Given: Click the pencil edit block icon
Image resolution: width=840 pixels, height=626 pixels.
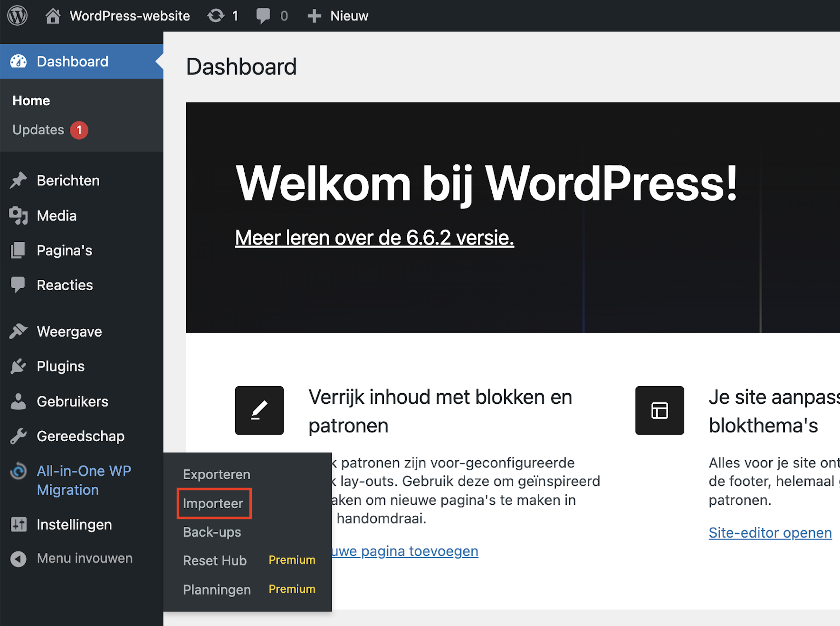Looking at the screenshot, I should 259,410.
